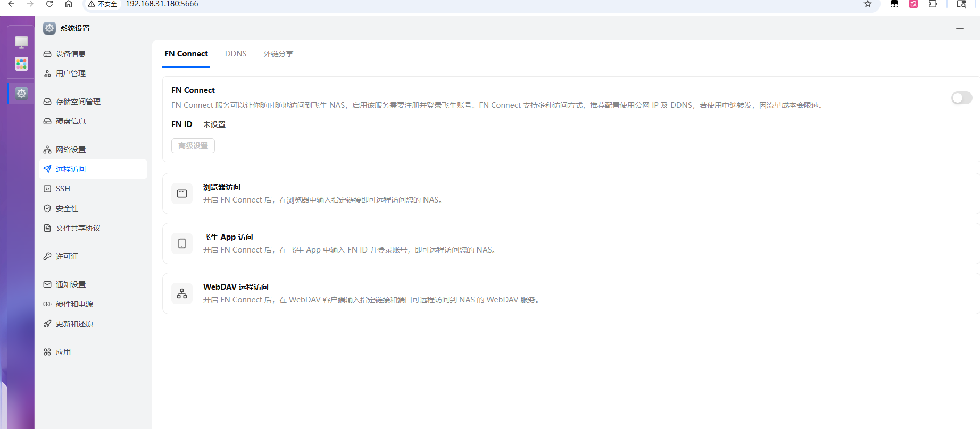Click the WebDAV 远程访问 network icon
The height and width of the screenshot is (429, 980).
(182, 293)
